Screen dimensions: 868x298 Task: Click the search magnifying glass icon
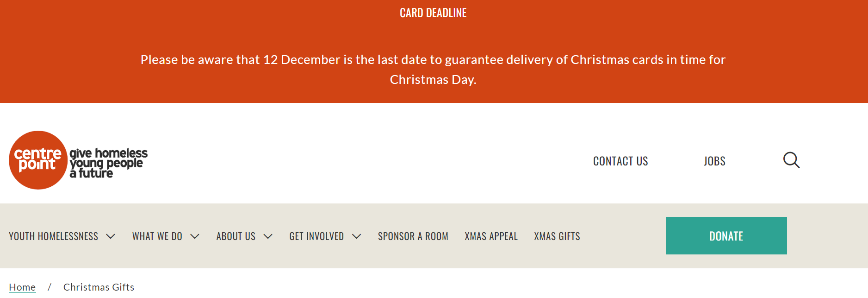[x=791, y=160]
